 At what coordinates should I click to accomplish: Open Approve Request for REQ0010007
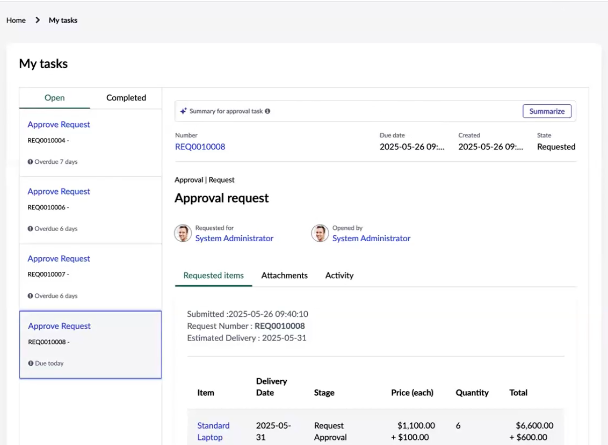pos(59,259)
